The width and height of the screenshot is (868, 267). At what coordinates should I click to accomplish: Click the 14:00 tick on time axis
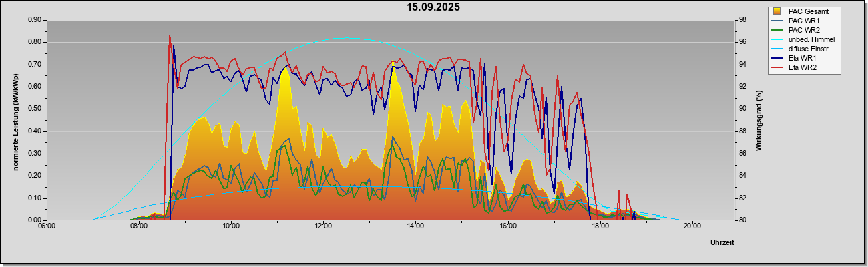[416, 226]
